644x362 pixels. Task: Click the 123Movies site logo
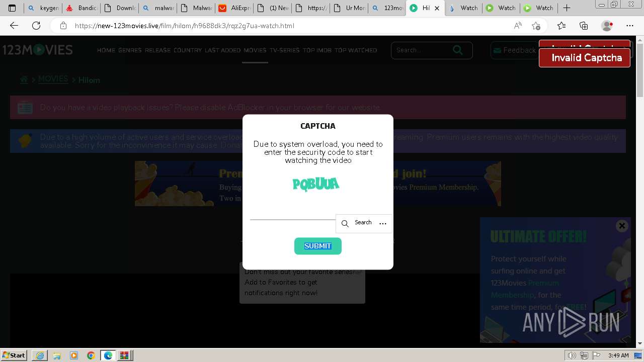tap(38, 50)
